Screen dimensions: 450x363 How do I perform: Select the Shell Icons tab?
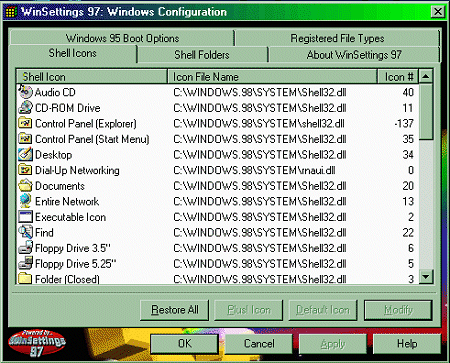(73, 53)
